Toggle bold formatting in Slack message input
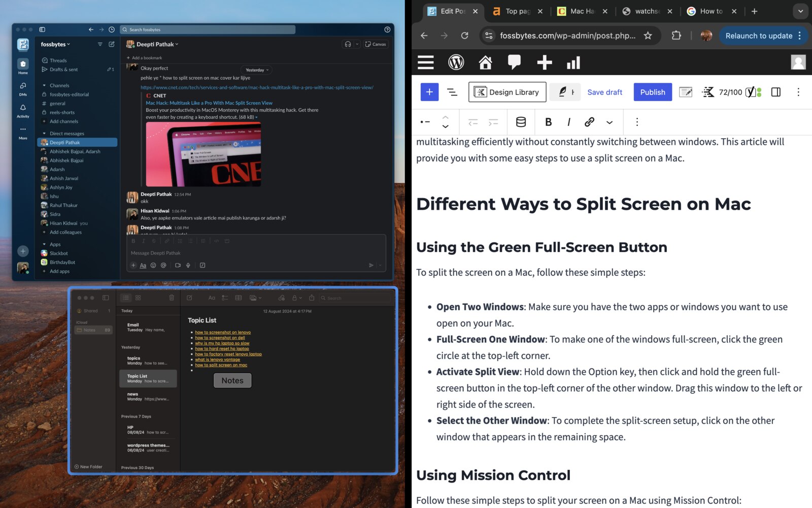 click(x=133, y=241)
